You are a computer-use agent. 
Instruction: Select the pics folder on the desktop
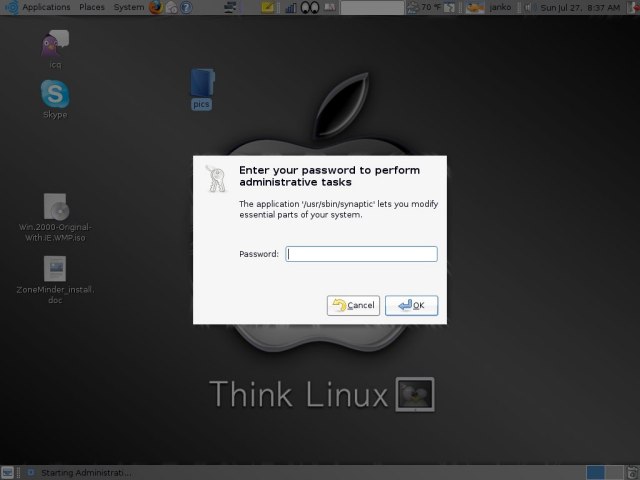[x=202, y=89]
